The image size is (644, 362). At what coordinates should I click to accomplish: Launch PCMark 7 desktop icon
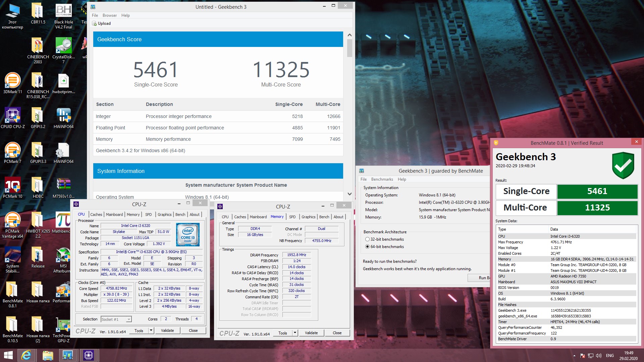pos(12,153)
